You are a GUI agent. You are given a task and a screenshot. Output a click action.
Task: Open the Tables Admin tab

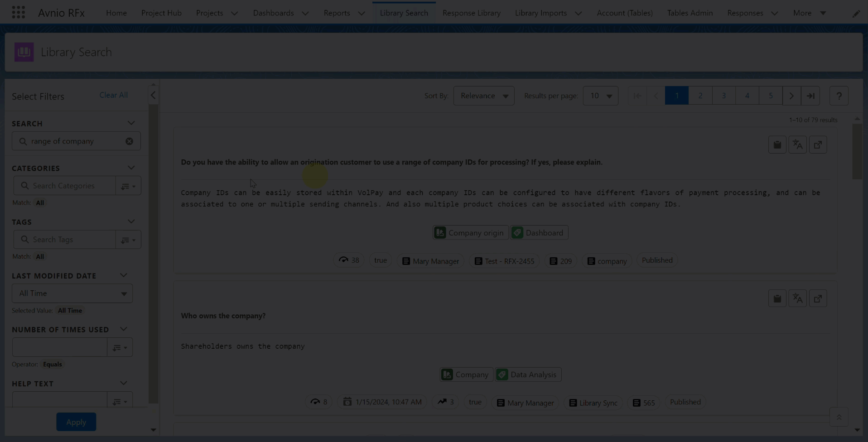690,13
